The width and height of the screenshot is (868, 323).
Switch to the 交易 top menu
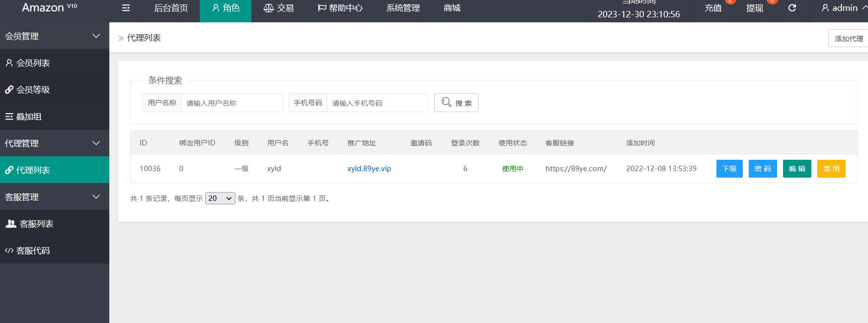[278, 8]
